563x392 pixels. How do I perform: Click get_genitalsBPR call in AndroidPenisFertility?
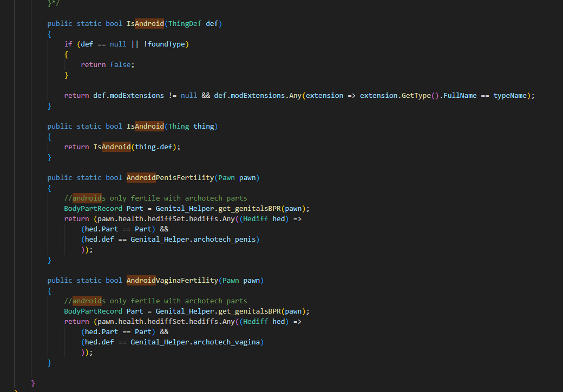[x=250, y=208]
